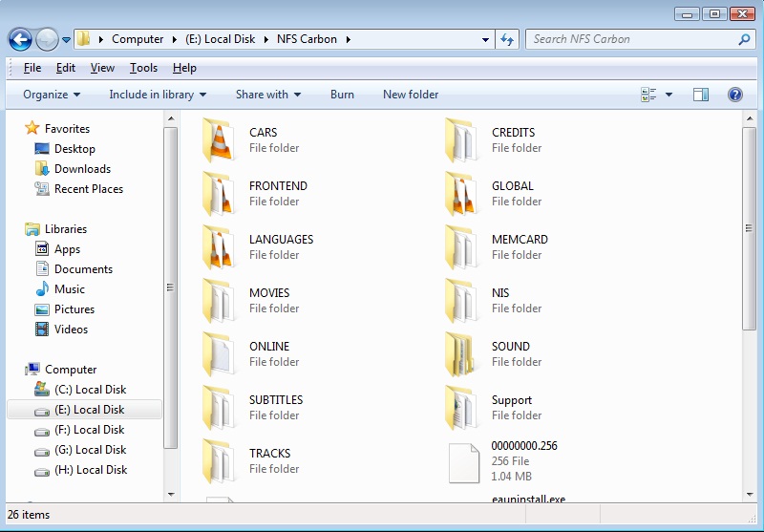Select the SOUND folder icon

461,354
